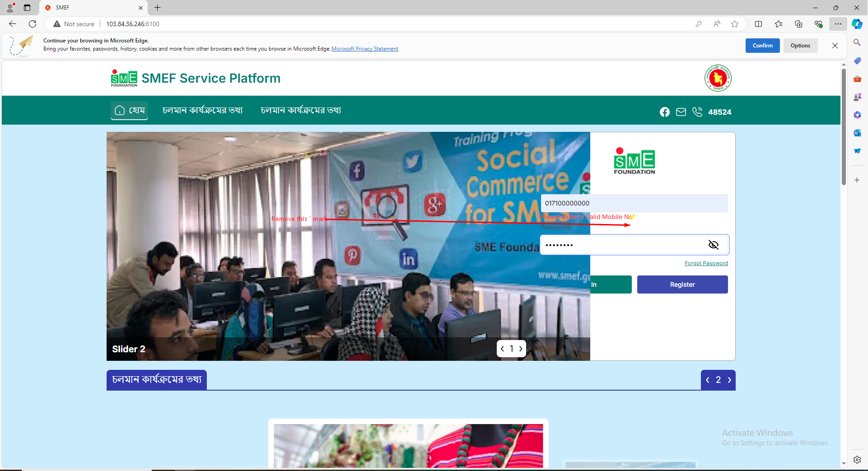Image resolution: width=868 pixels, height=471 pixels.
Task: Click the Register button
Action: 682,284
